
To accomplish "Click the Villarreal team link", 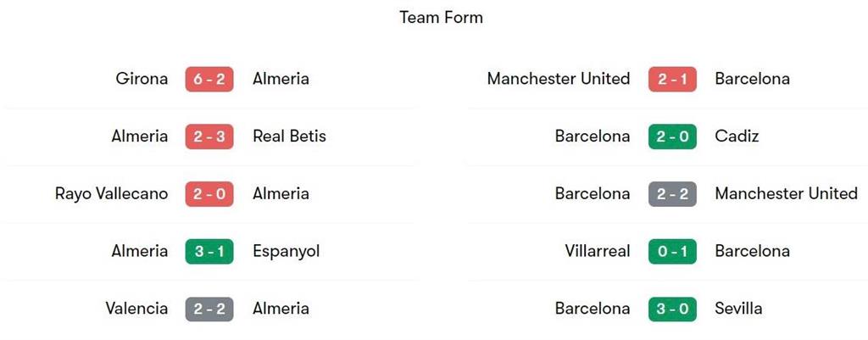I will 597,252.
